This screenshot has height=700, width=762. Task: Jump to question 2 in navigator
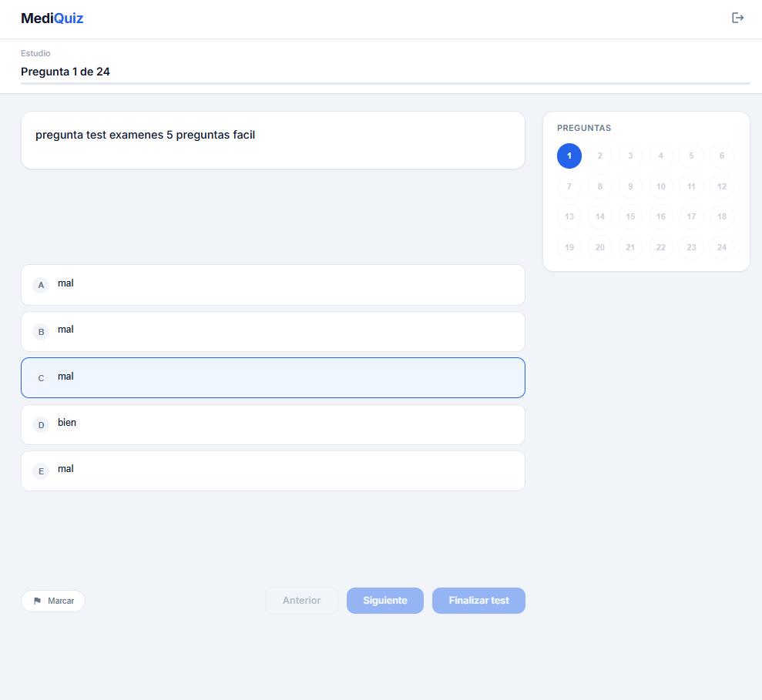[599, 156]
